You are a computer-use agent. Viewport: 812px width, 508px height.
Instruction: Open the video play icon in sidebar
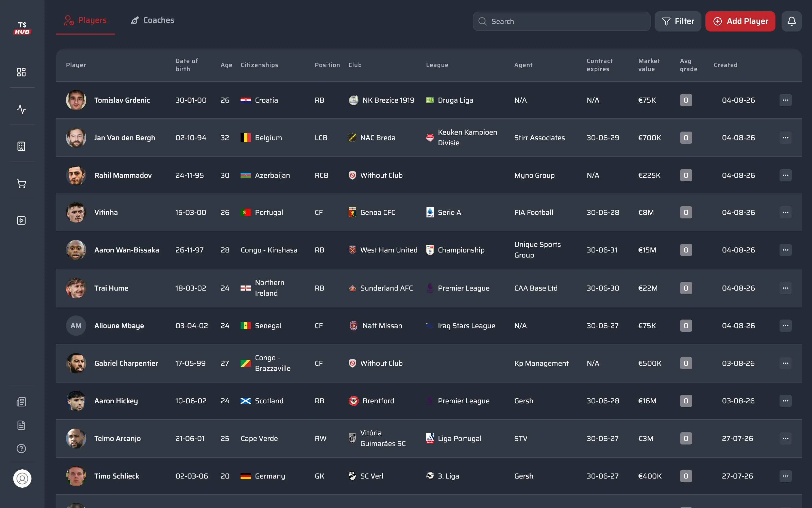pyautogui.click(x=21, y=220)
